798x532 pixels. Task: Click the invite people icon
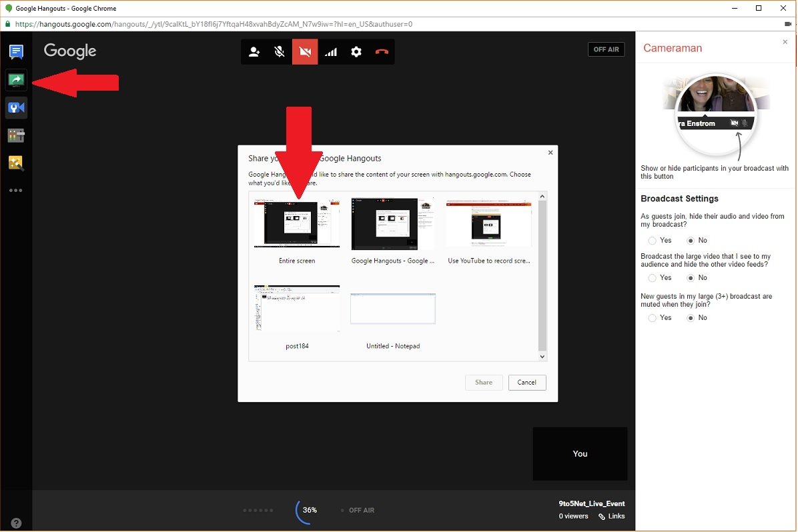click(x=254, y=52)
